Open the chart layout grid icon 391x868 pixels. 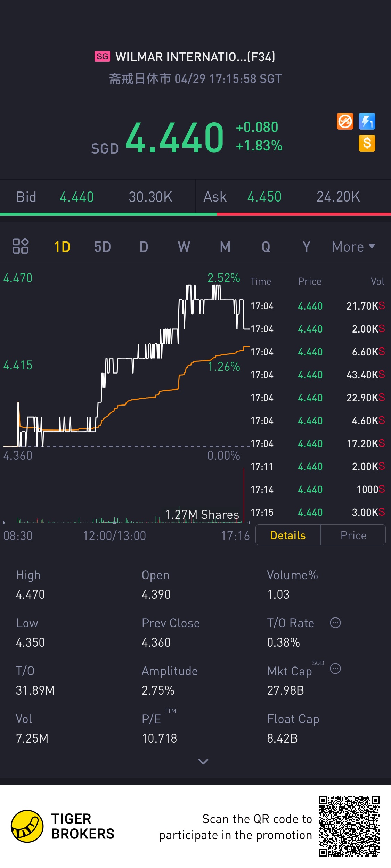click(21, 246)
